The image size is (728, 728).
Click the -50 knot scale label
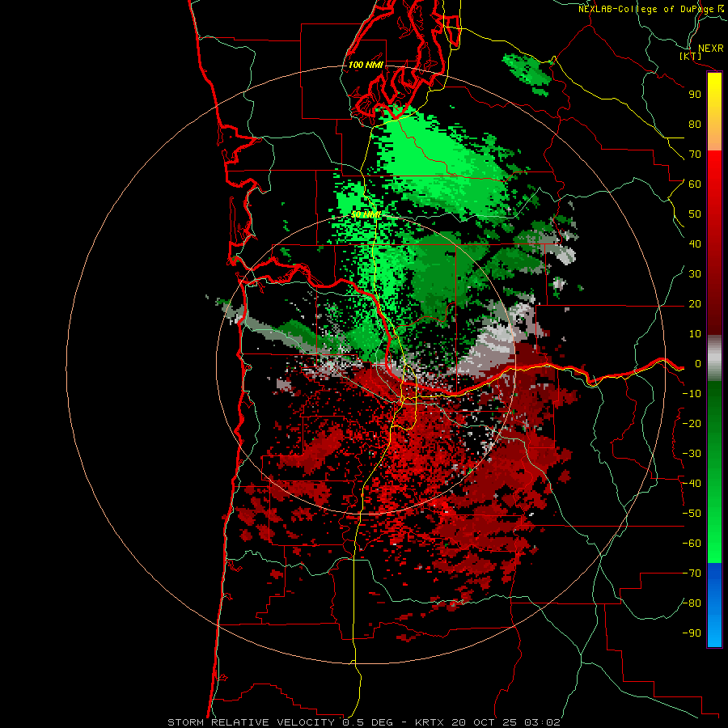[x=692, y=514]
